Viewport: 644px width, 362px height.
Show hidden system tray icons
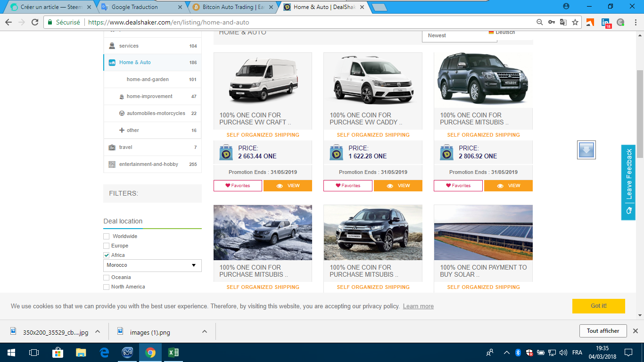point(507,352)
